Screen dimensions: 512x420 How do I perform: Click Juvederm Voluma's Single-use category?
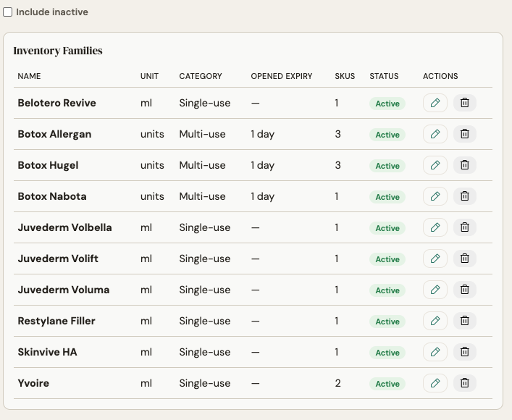(205, 290)
